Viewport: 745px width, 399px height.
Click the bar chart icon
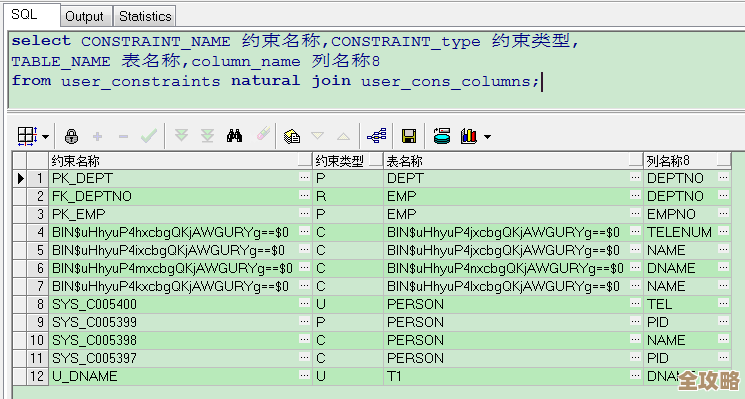468,136
